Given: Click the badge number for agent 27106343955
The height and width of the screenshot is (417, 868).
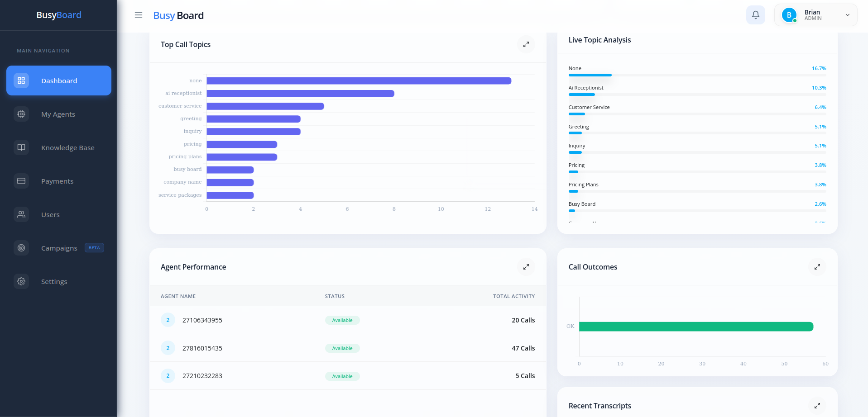Looking at the screenshot, I should click(168, 320).
